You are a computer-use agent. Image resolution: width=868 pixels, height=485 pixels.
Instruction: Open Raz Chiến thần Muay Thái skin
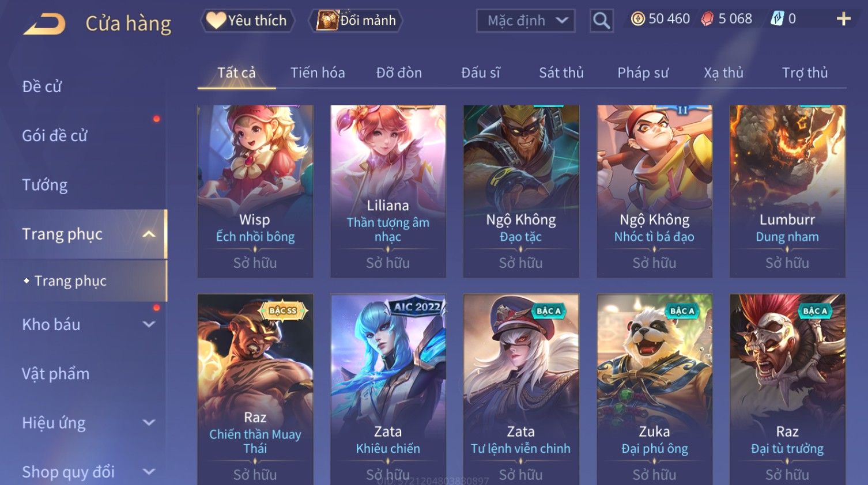pos(255,389)
